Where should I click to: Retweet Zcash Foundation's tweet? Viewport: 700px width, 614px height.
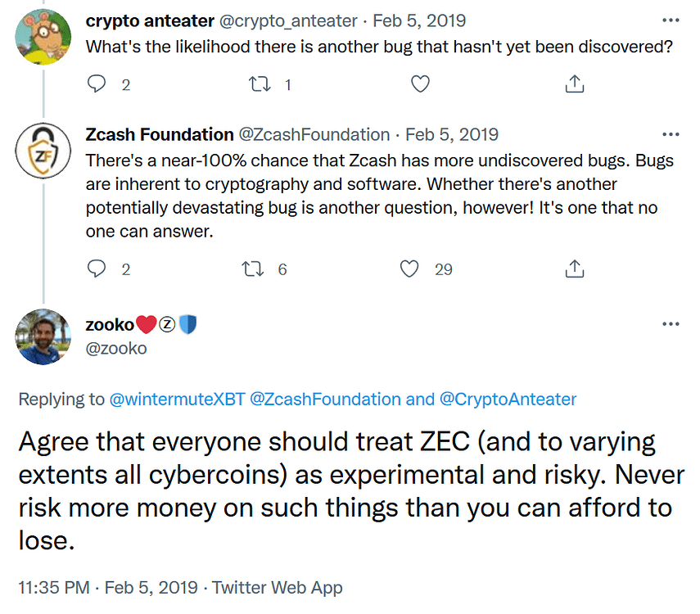point(260,269)
